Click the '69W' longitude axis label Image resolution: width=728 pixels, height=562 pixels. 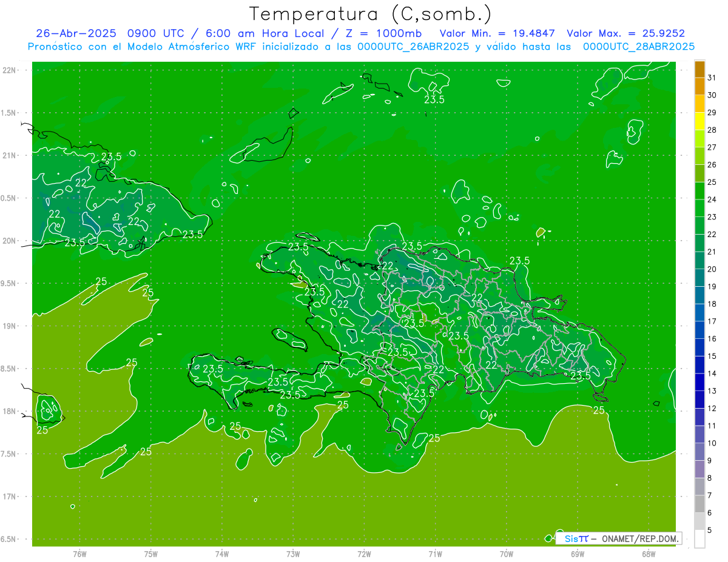[x=578, y=554]
